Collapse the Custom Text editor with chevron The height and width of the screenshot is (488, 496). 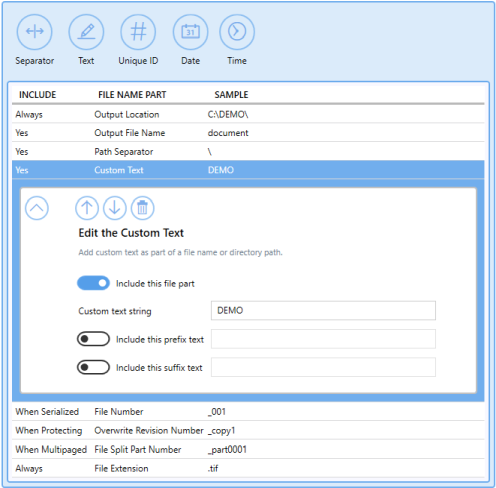37,208
